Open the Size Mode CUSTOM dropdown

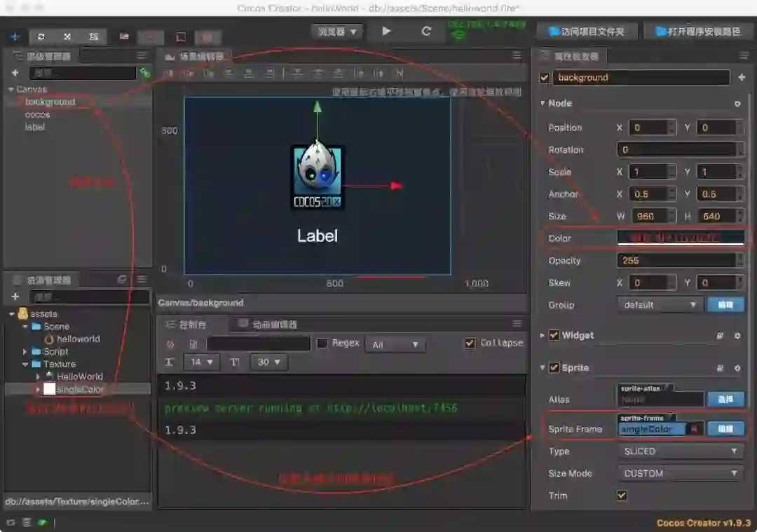point(681,474)
